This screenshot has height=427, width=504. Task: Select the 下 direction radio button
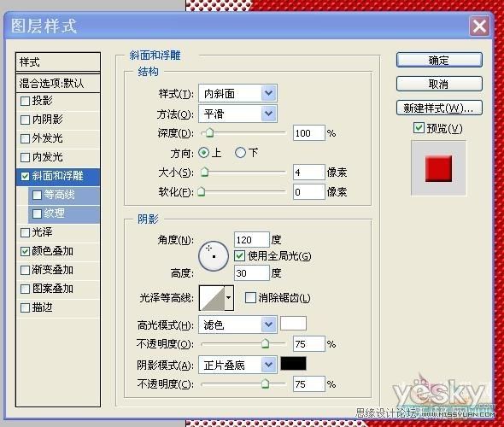pos(240,153)
